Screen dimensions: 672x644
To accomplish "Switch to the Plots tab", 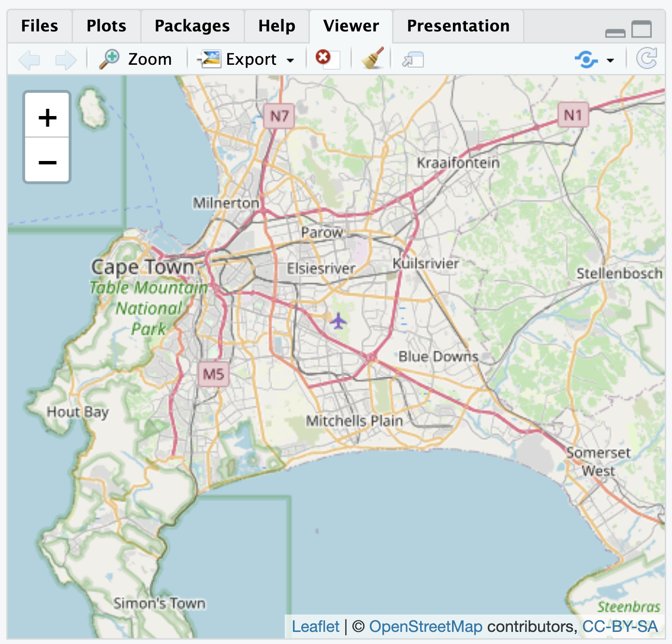I will [106, 26].
